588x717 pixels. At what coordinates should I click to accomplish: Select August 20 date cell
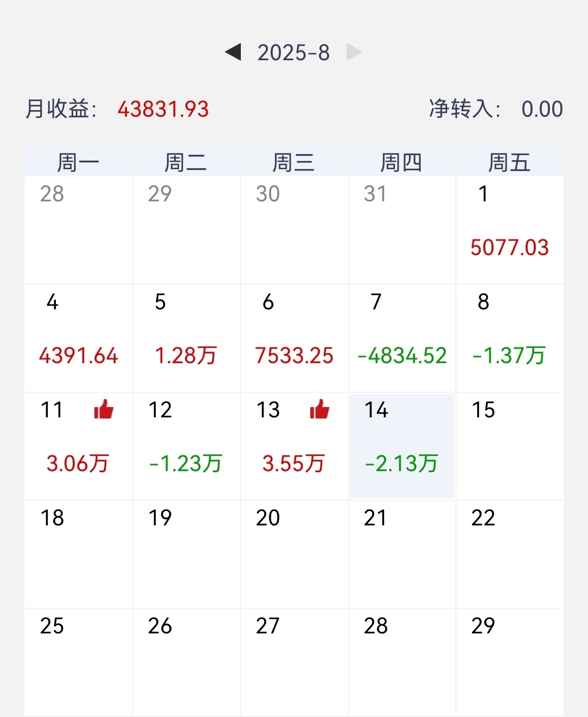[294, 554]
